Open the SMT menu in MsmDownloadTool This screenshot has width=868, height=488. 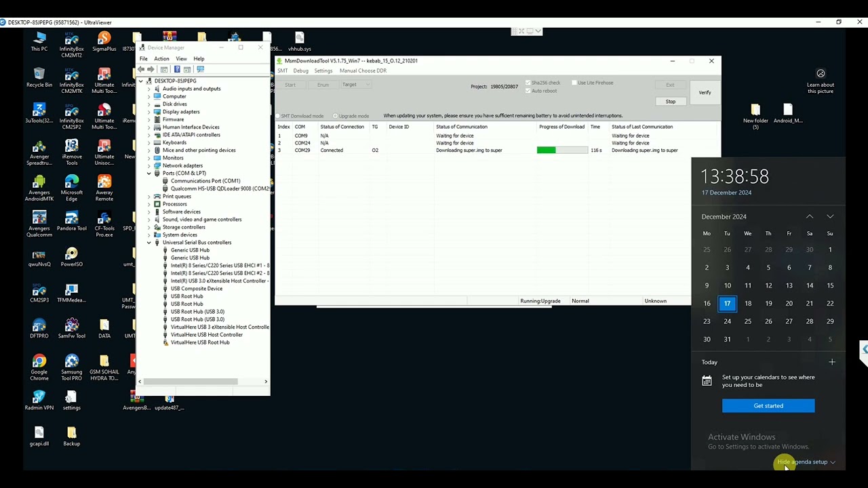(282, 71)
